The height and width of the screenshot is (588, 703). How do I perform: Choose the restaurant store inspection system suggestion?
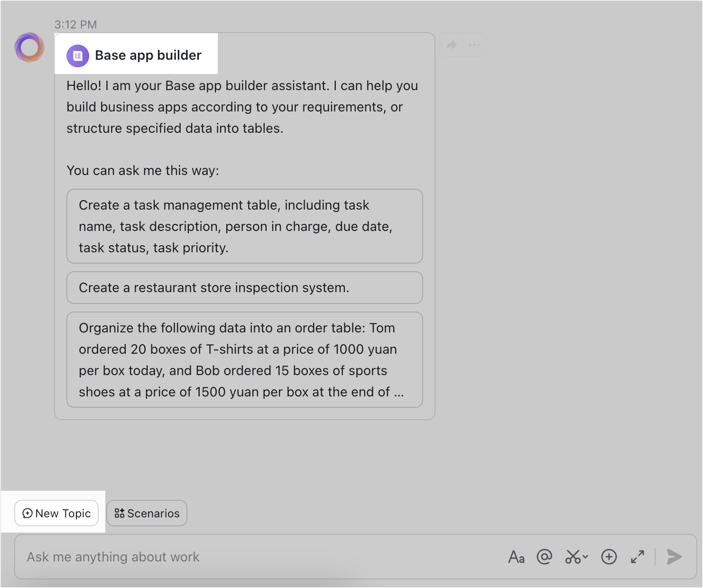(x=244, y=288)
